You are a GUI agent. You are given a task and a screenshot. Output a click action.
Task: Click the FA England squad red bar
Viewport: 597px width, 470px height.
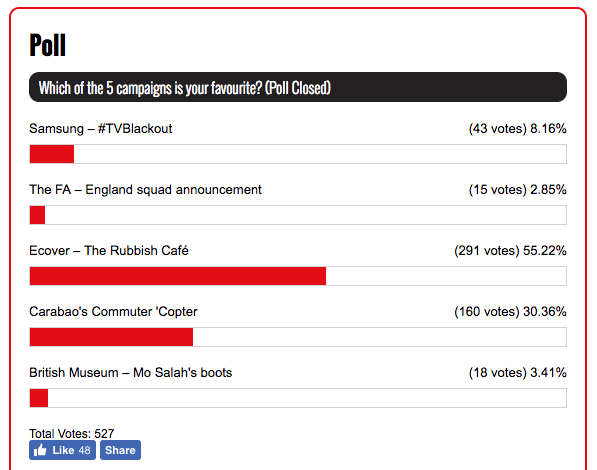[x=37, y=215]
